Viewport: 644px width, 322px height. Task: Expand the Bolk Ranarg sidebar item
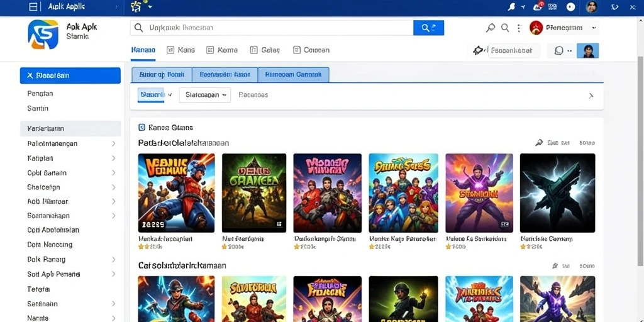[x=70, y=260]
